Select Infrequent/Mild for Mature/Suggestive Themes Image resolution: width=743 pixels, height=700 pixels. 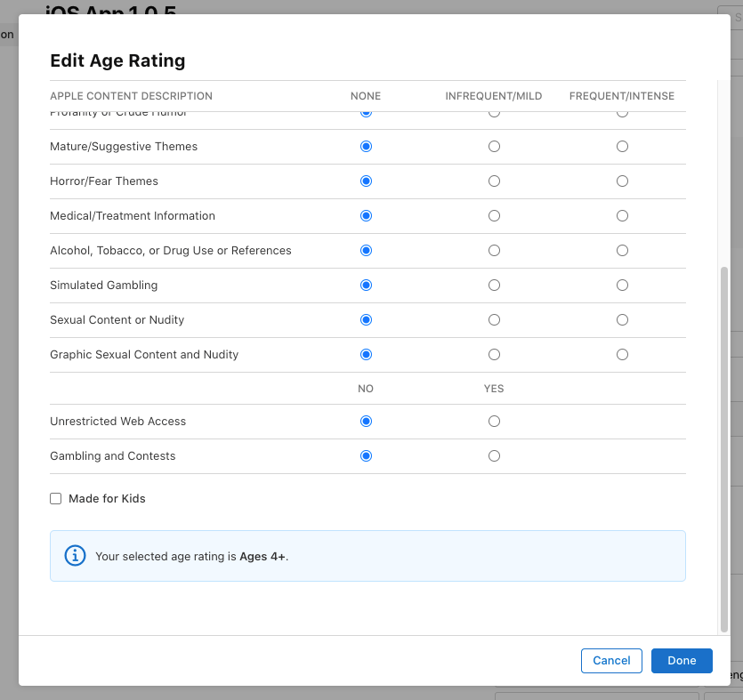pyautogui.click(x=494, y=146)
